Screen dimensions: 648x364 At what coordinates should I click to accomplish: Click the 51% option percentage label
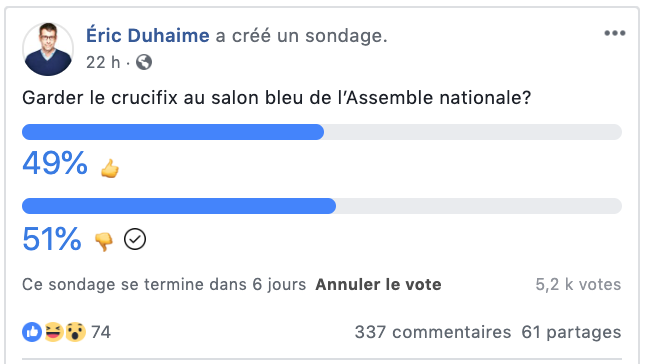pyautogui.click(x=52, y=238)
